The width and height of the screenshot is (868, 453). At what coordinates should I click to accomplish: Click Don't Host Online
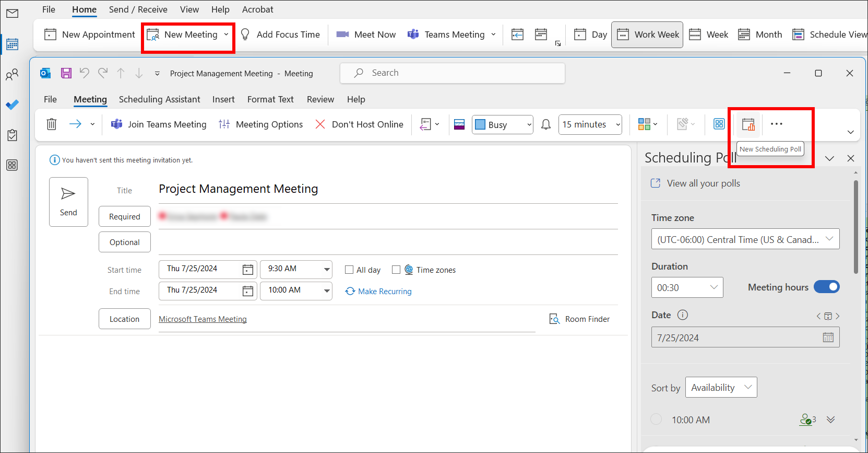[360, 124]
